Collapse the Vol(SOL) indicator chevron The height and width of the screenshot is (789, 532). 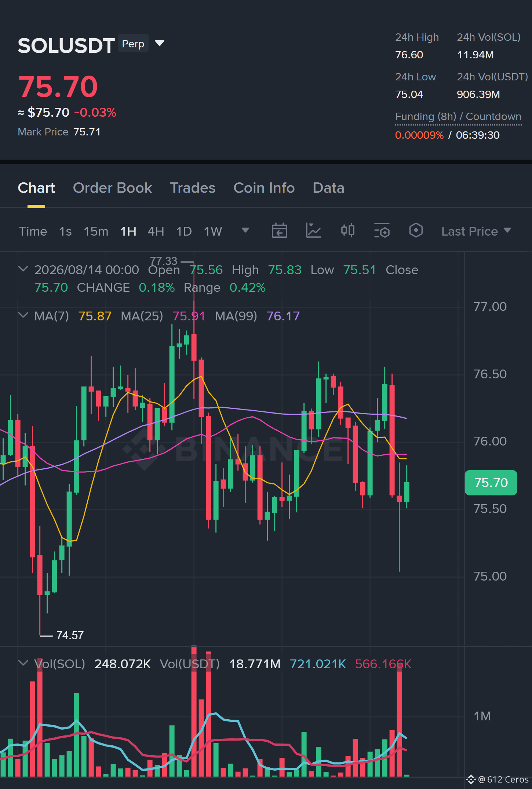tap(23, 663)
